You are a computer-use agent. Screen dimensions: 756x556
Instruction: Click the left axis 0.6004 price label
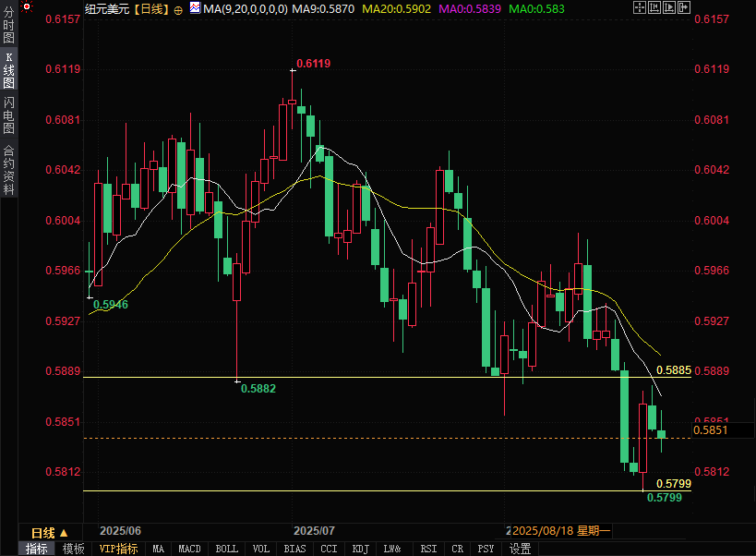point(63,221)
